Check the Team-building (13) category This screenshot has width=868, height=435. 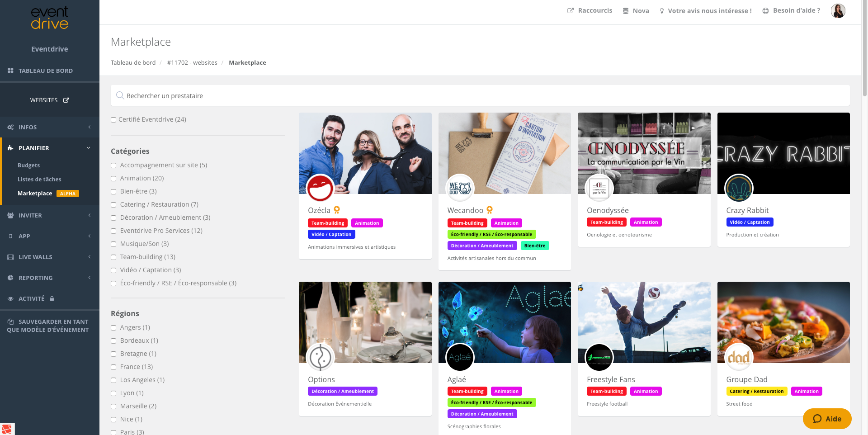pos(113,257)
